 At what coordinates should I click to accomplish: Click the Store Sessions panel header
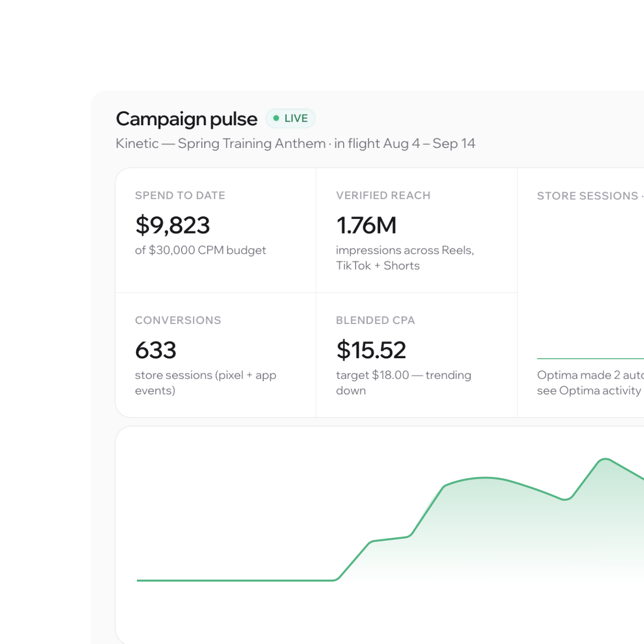click(590, 196)
